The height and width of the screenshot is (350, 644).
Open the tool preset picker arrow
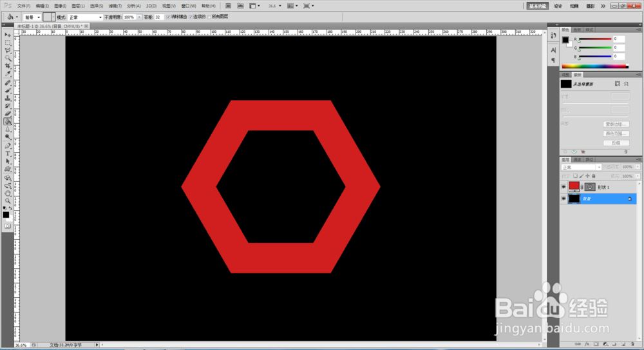pyautogui.click(x=17, y=17)
